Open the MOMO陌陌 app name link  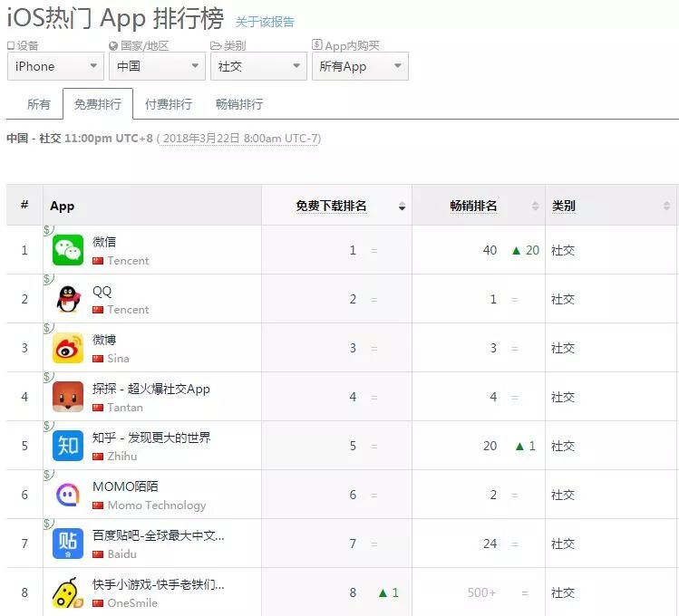point(125,486)
